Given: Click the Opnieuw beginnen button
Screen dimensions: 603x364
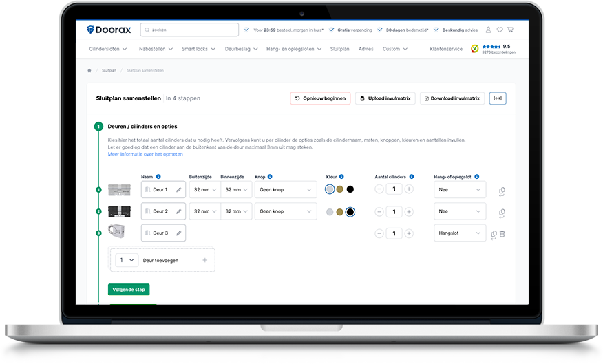Looking at the screenshot, I should (x=320, y=98).
